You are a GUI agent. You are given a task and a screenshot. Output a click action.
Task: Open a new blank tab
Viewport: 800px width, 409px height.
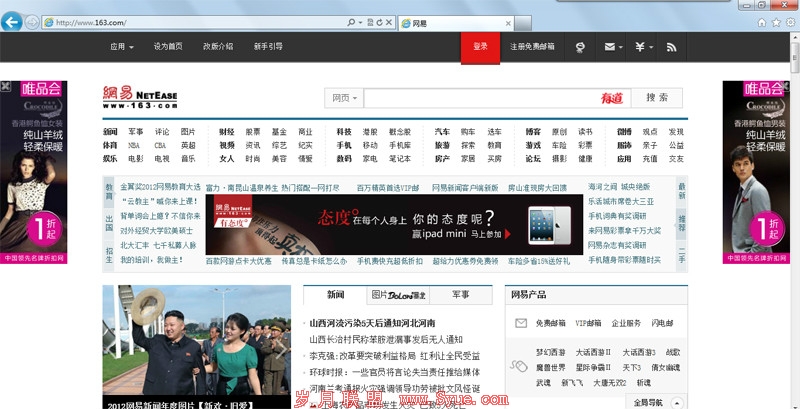coord(523,23)
